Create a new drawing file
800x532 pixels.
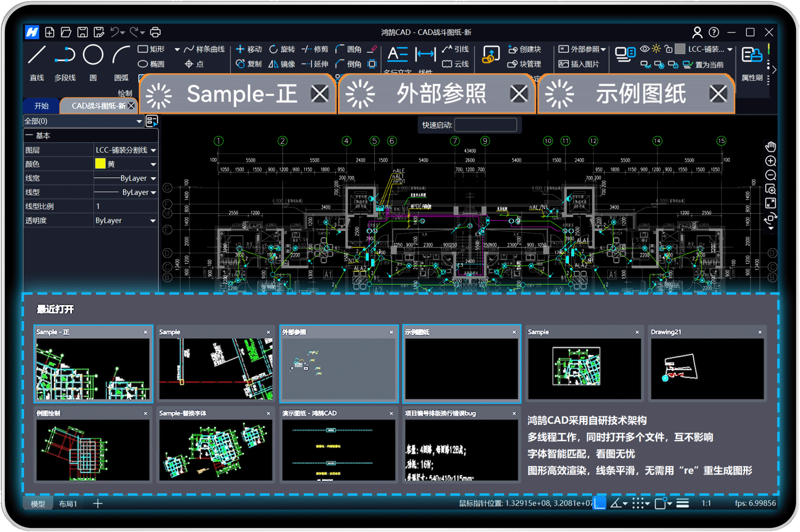50,32
